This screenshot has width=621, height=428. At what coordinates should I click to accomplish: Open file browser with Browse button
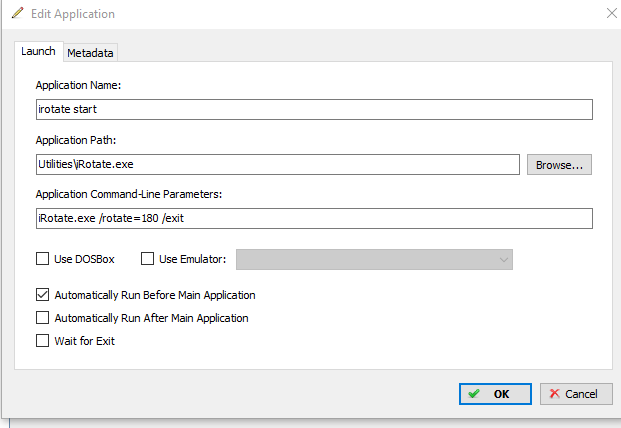(x=559, y=165)
